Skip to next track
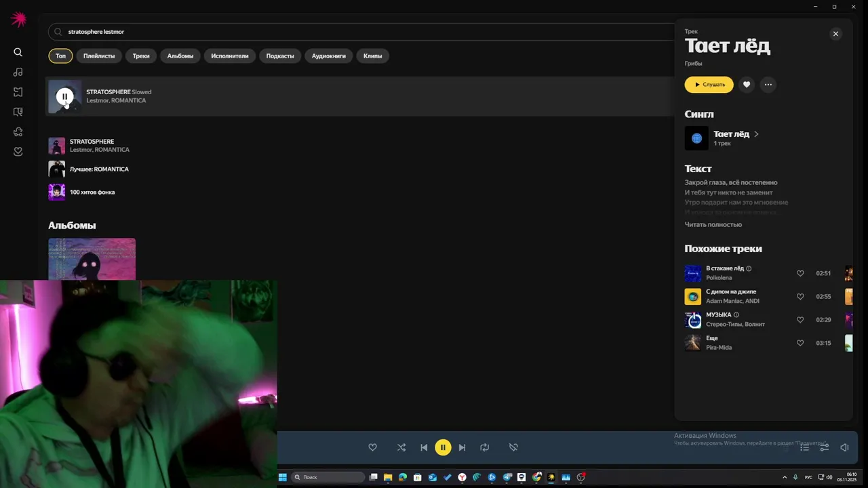The image size is (868, 488). pos(462,447)
